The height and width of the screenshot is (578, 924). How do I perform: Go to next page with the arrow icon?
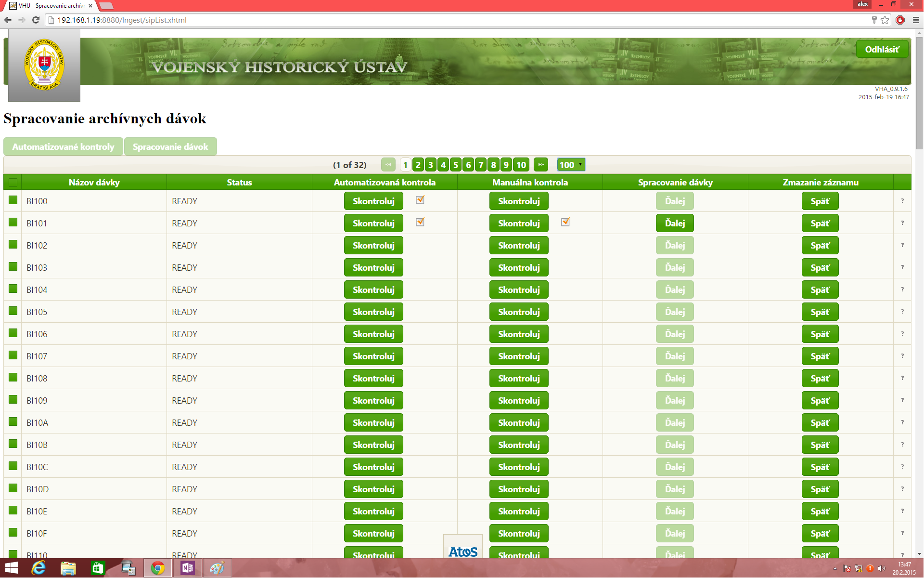coord(540,165)
